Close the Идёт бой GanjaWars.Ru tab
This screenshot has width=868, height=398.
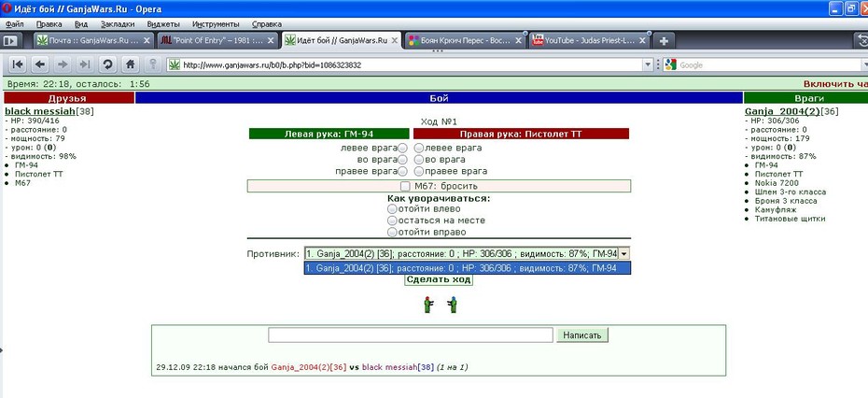point(394,40)
